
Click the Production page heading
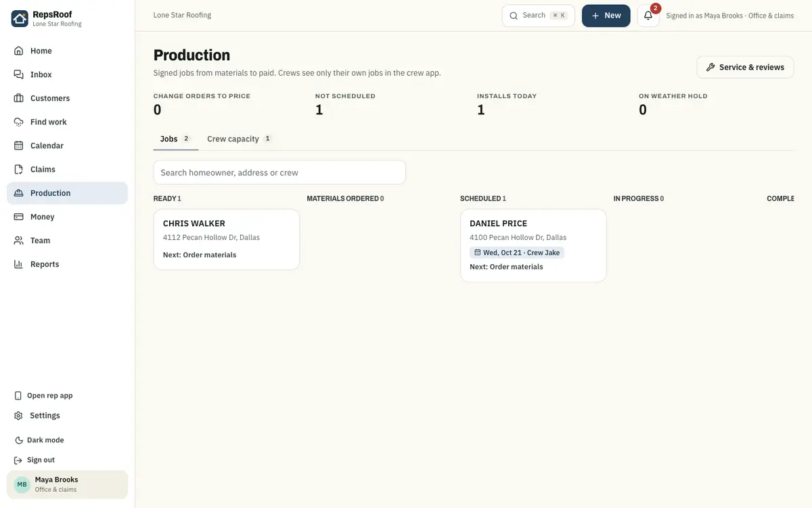click(191, 55)
